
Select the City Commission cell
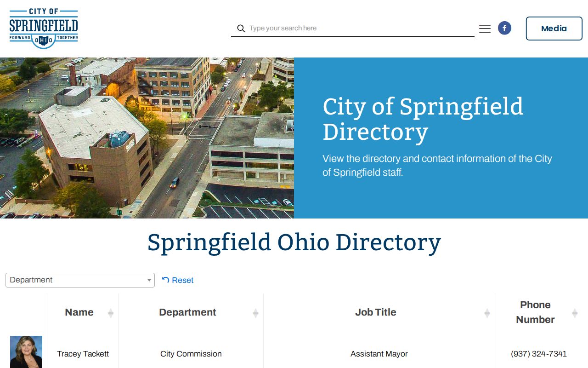point(191,354)
